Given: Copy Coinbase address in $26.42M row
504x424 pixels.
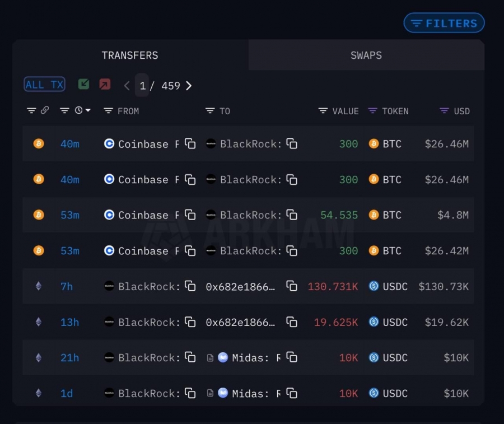Looking at the screenshot, I should (190, 250).
